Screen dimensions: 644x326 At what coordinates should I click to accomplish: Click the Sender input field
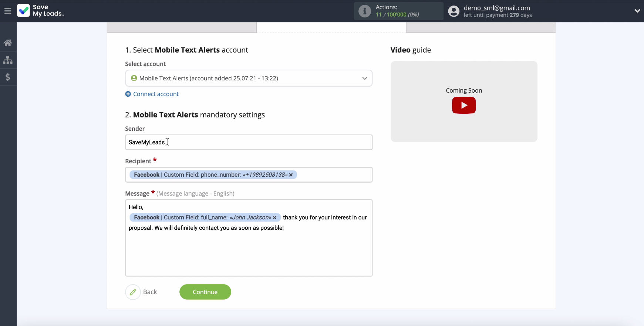(249, 142)
